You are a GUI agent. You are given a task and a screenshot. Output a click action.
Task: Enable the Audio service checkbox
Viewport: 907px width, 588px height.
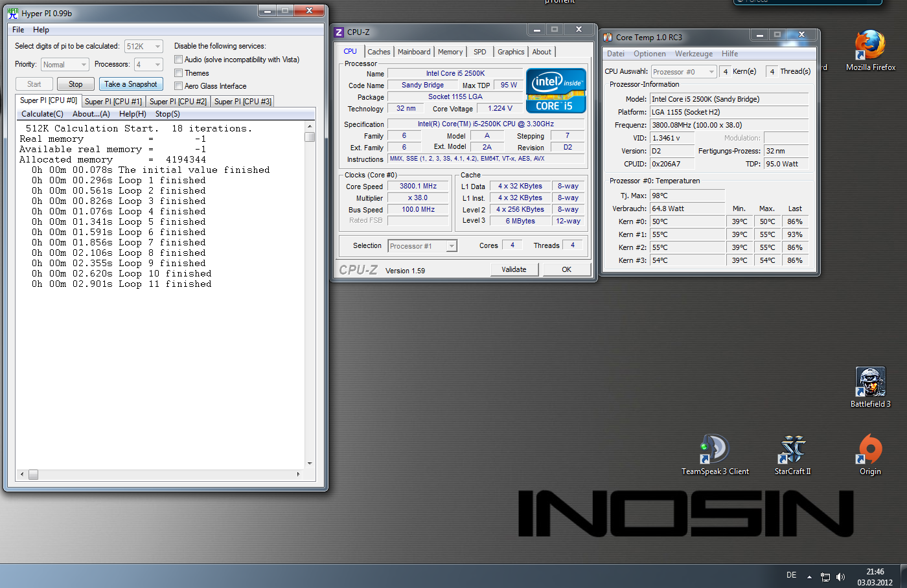point(178,60)
